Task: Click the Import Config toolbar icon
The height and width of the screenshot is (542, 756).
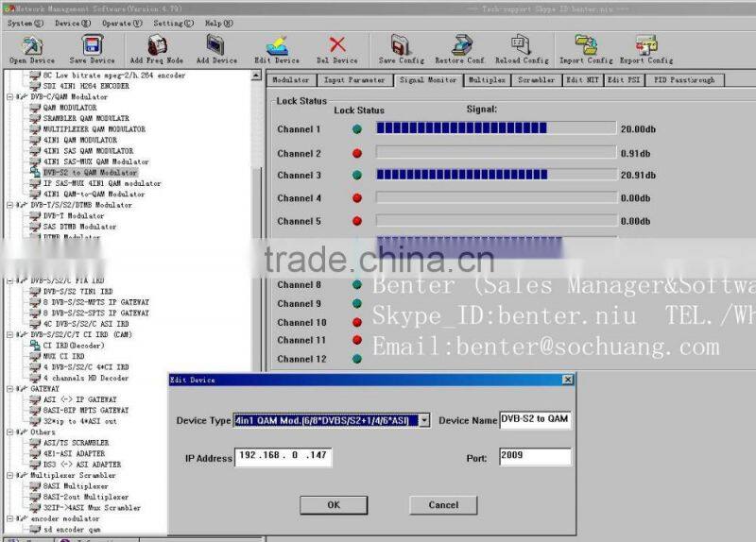Action: coord(586,44)
